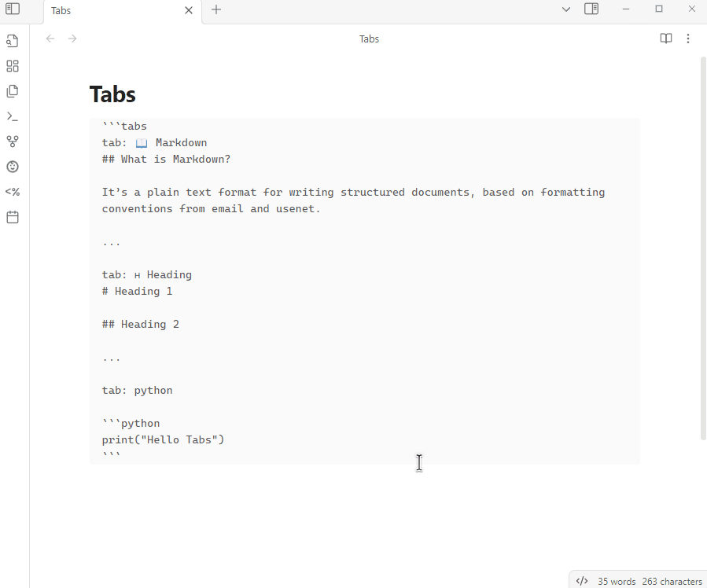
Task: Click the vertical scrollbar of the note
Action: click(703, 248)
